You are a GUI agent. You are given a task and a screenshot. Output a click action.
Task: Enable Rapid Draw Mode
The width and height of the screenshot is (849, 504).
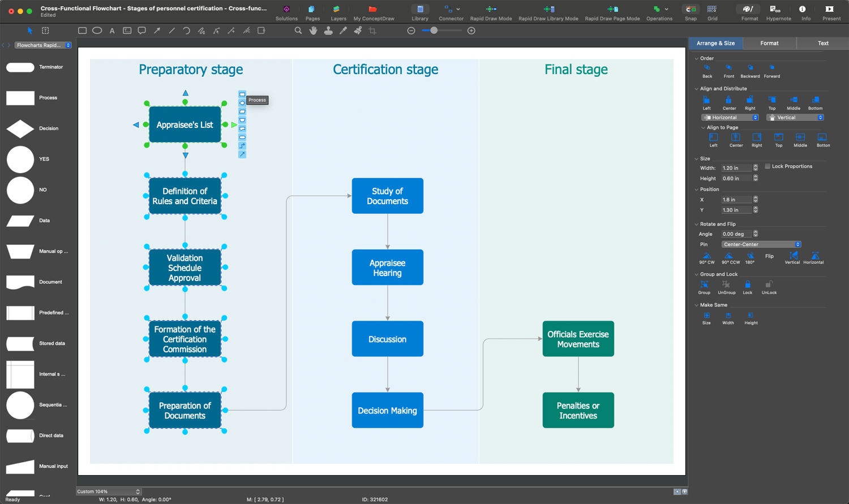(x=491, y=10)
